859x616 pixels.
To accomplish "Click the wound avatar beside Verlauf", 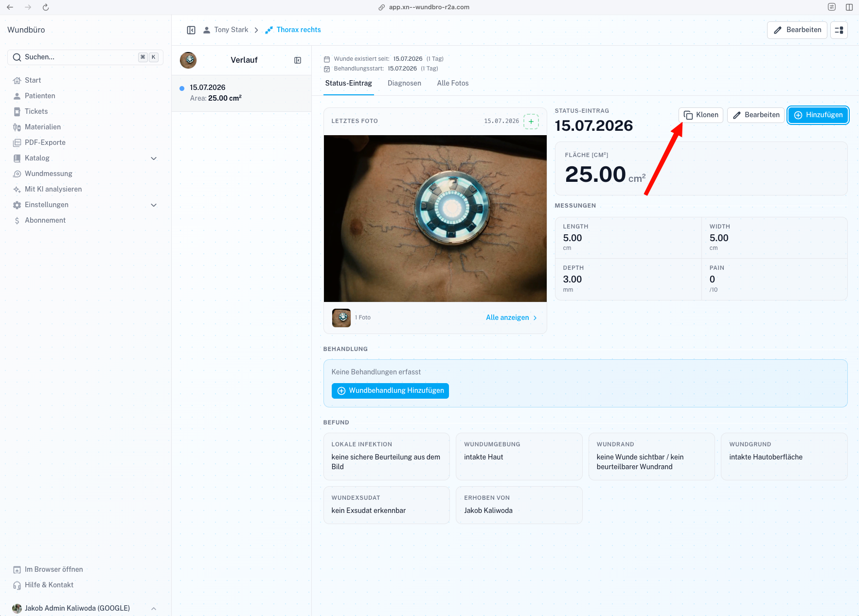I will pyautogui.click(x=188, y=60).
